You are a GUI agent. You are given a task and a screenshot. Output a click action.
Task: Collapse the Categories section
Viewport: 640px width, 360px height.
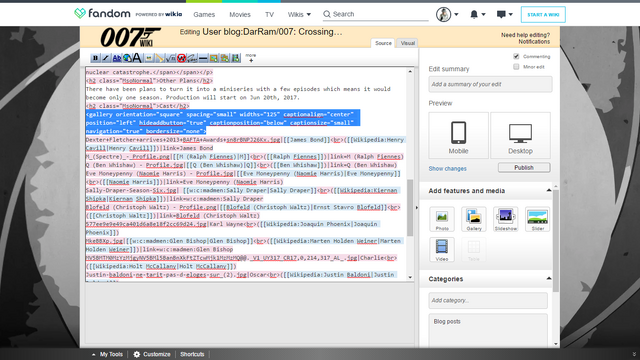click(x=549, y=279)
